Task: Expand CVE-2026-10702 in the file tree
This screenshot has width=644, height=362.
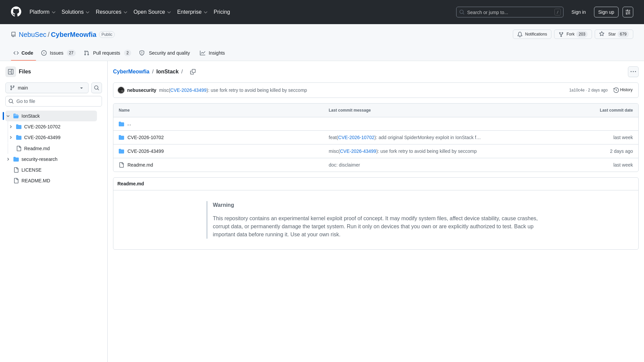Action: (11, 127)
